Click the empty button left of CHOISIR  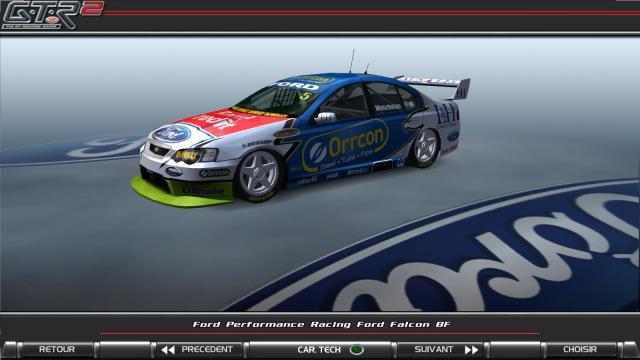[x=515, y=350]
